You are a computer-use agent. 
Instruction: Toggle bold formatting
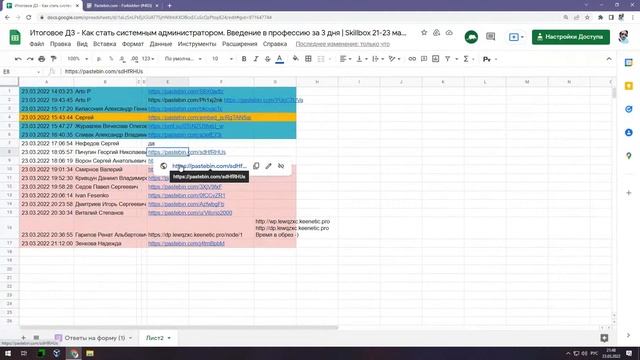pyautogui.click(x=244, y=59)
